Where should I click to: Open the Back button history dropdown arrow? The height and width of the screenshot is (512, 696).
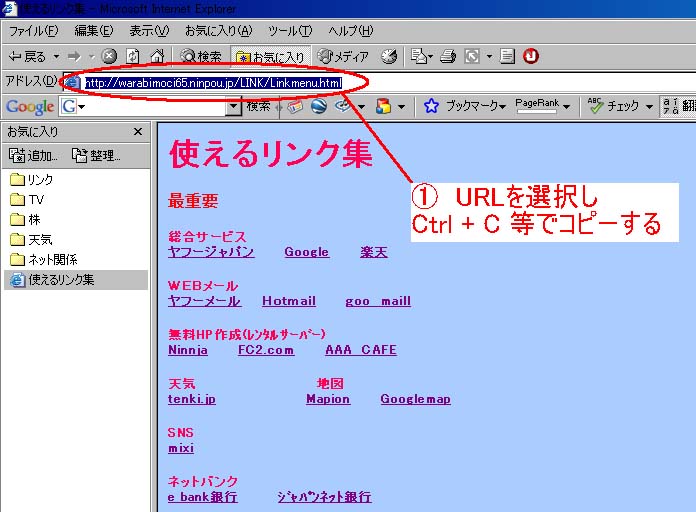click(x=56, y=56)
